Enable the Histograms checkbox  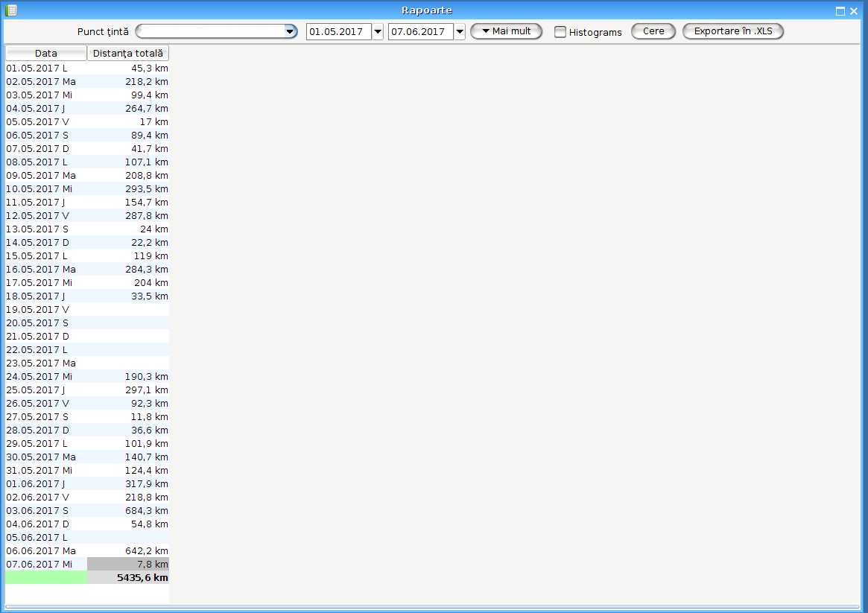pos(560,32)
